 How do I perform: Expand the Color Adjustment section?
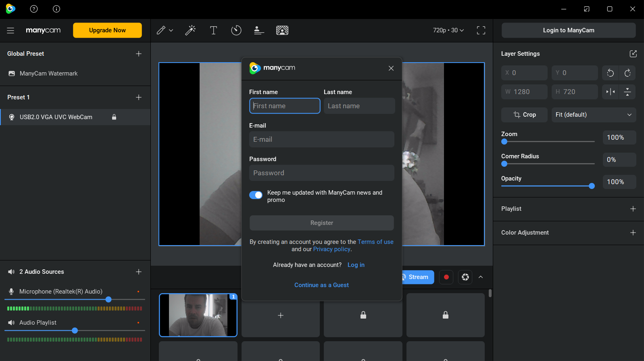[633, 233]
